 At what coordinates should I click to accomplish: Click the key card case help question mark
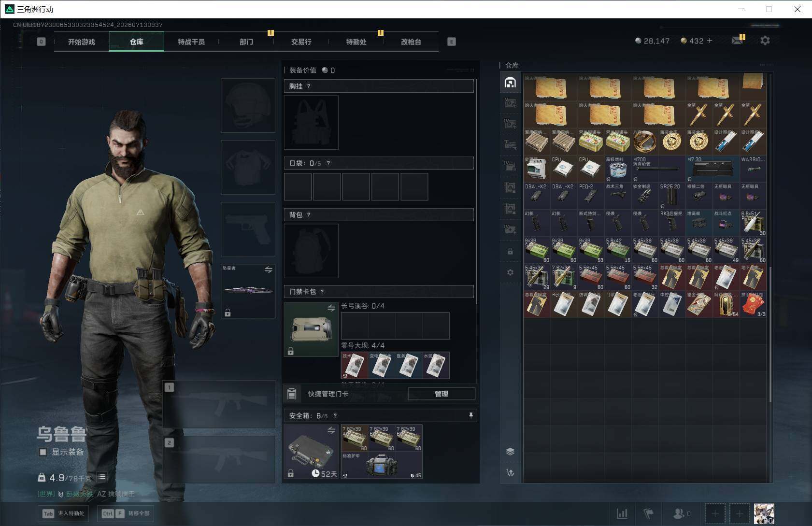tap(322, 292)
